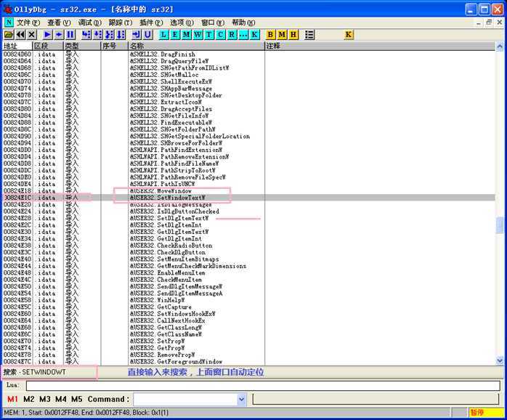
Task: Select the &SHLWAPI.PathIsUNCW row
Action: pos(249,184)
